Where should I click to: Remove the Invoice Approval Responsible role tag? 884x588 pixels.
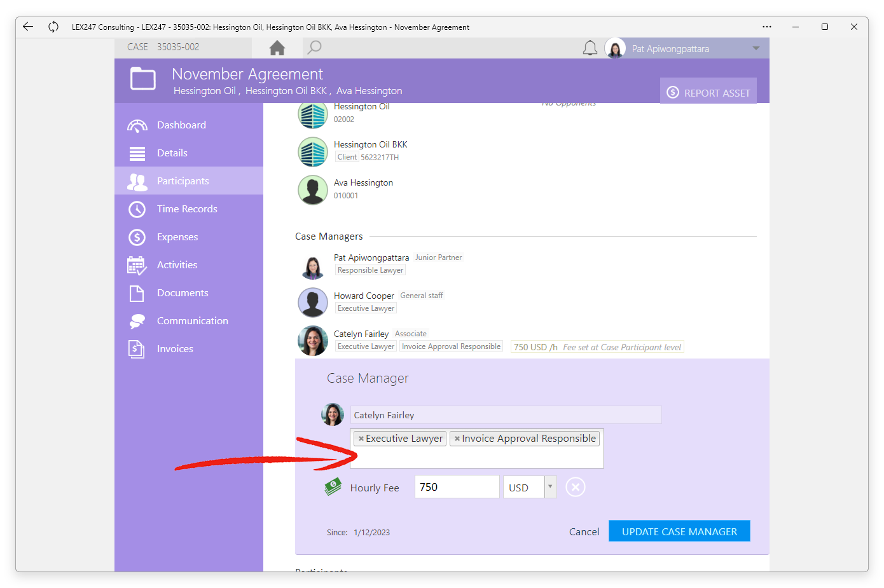tap(457, 439)
